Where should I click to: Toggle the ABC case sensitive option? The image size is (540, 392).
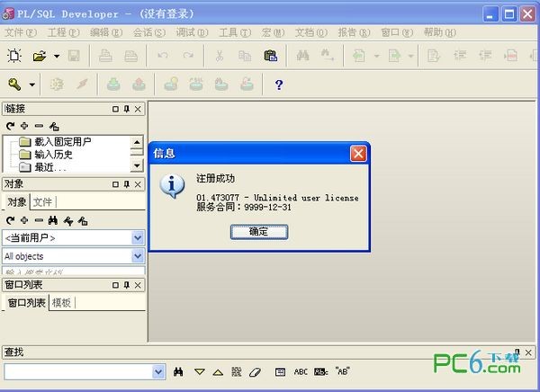[301, 371]
